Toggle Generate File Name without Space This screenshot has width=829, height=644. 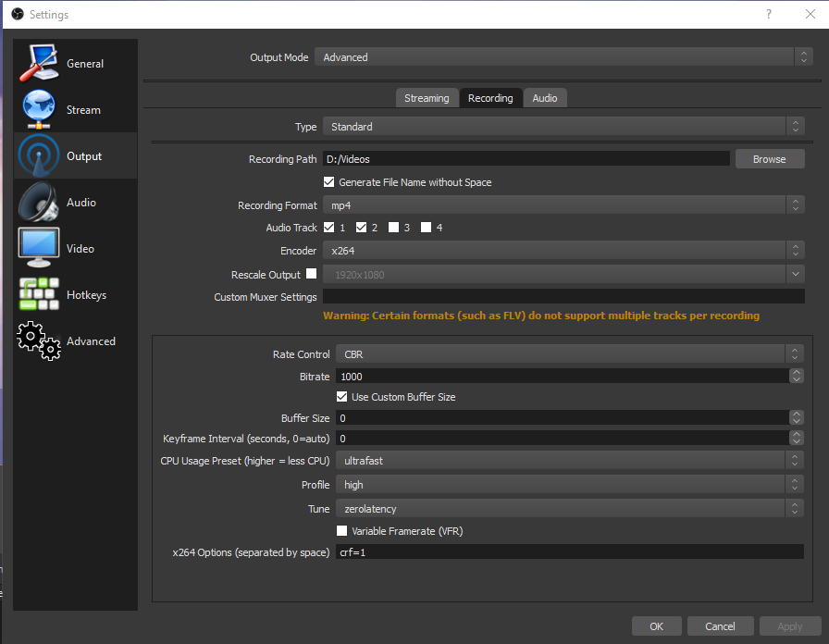click(328, 182)
